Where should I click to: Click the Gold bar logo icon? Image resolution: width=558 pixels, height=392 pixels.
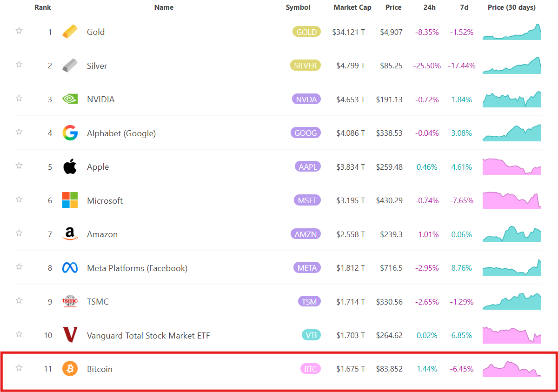click(70, 32)
